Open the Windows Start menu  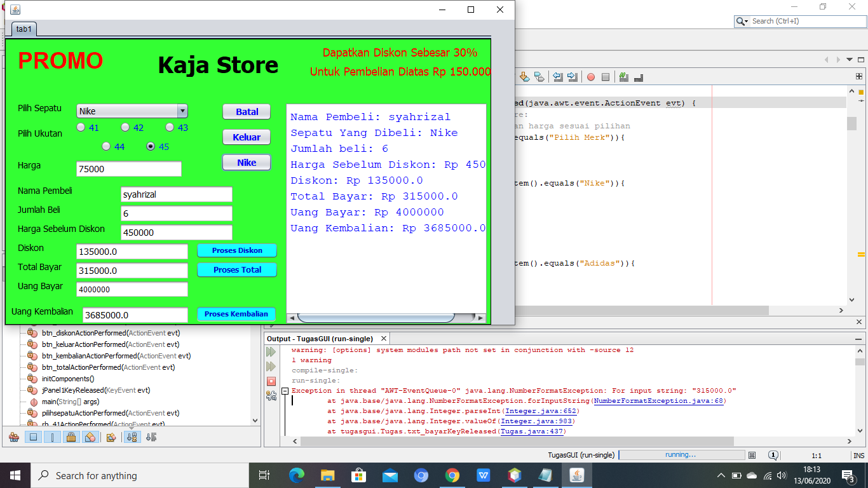click(x=15, y=475)
